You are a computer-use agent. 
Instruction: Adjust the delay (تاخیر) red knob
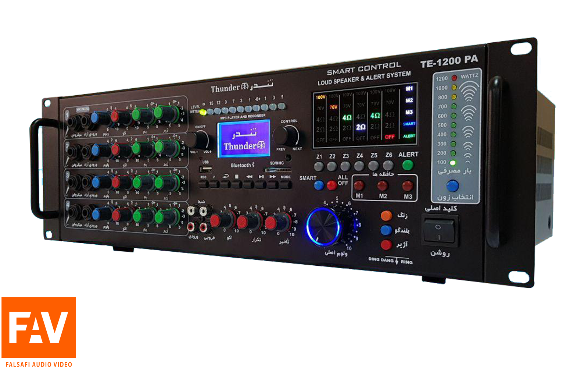[x=278, y=222]
